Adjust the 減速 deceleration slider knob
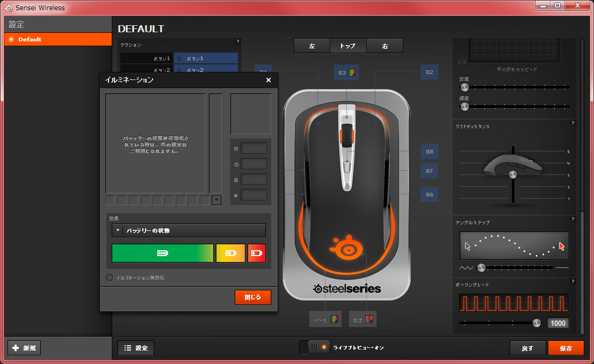This screenshot has height=364, width=594. pos(465,107)
